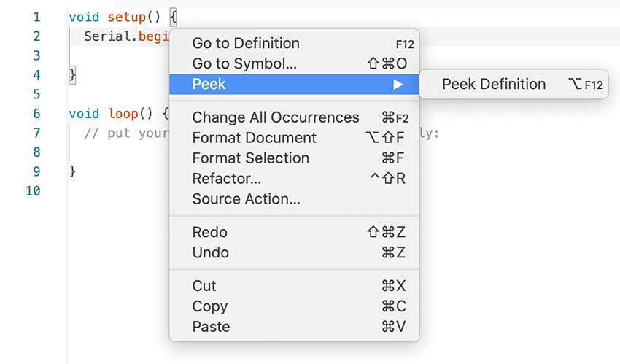Viewport: 620px width, 364px height.
Task: Expand the Peek submenu arrow
Action: tap(398, 85)
